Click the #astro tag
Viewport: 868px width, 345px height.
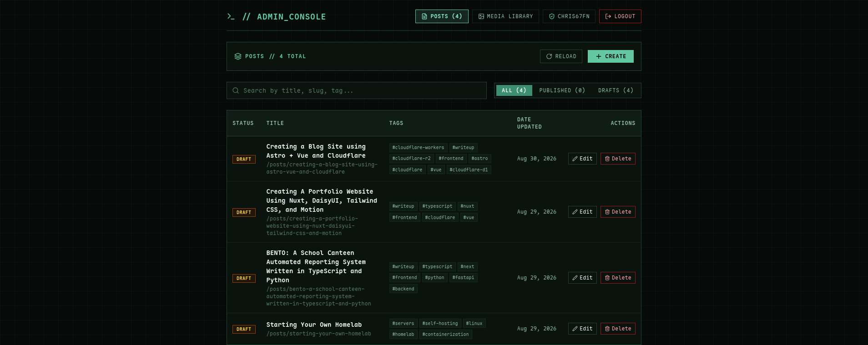(479, 158)
